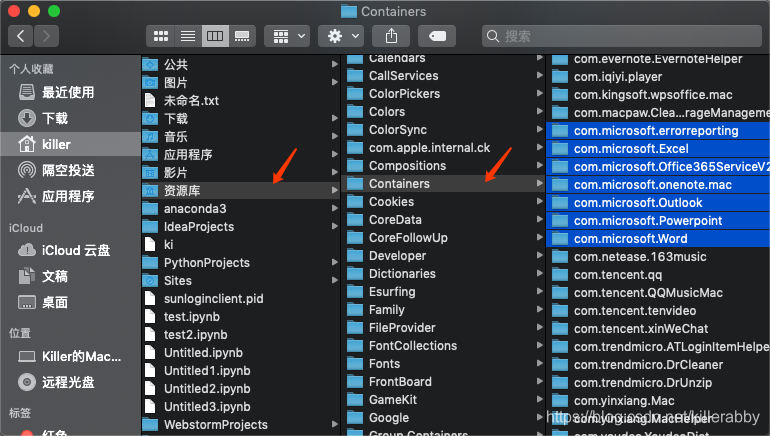Open 下载 in the sidebar
770x436 pixels.
click(70, 118)
